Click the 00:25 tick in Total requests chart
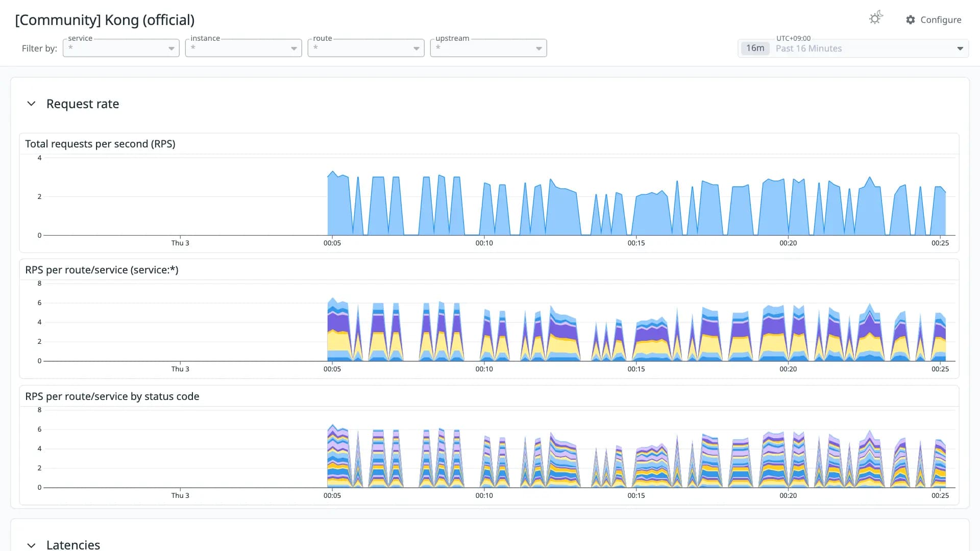This screenshot has height=551, width=980. tap(940, 243)
